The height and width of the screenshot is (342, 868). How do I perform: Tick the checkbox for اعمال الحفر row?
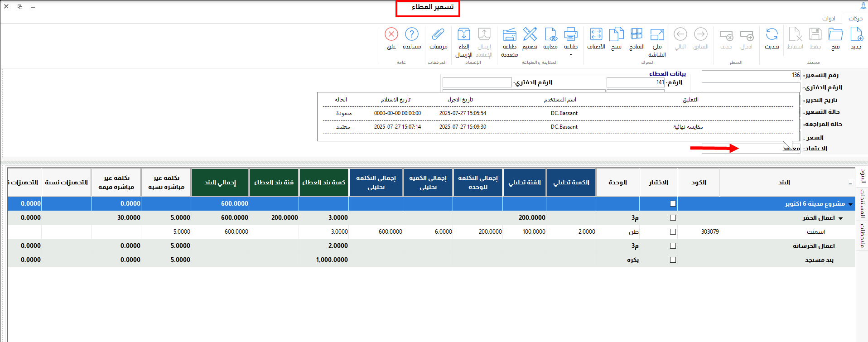[673, 218]
